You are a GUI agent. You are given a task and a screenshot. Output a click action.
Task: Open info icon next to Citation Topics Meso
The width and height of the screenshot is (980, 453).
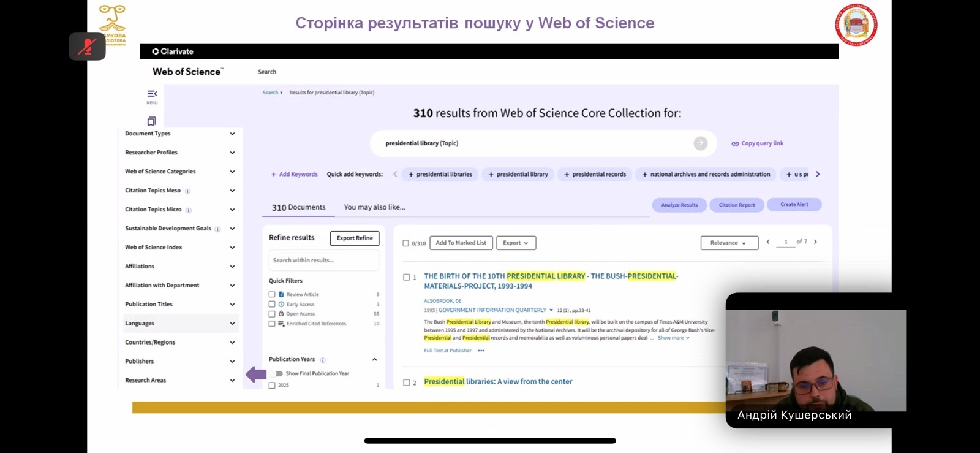[x=187, y=191]
